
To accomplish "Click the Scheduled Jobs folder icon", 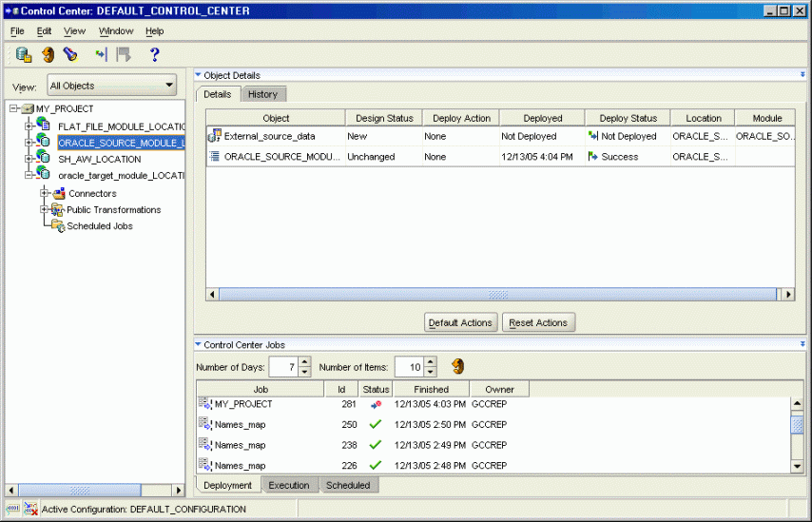I will (x=58, y=226).
